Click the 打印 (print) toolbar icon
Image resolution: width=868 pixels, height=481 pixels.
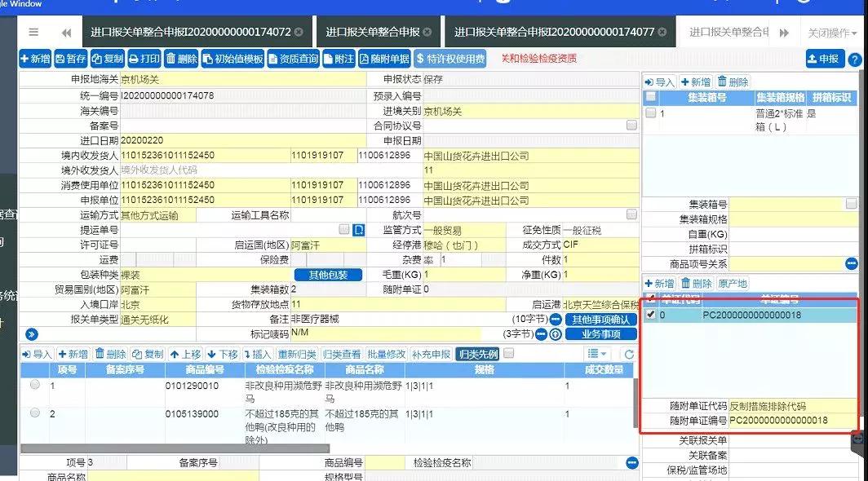144,59
